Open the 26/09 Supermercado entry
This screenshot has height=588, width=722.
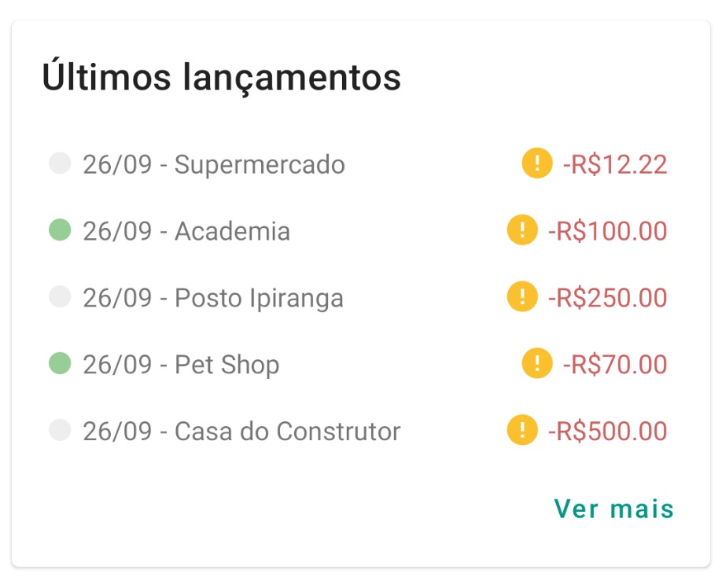pos(214,165)
